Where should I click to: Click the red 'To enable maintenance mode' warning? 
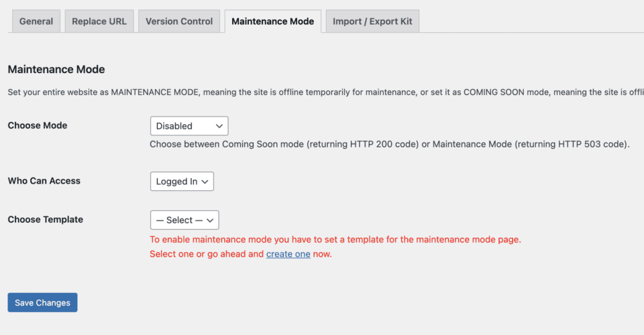point(335,239)
